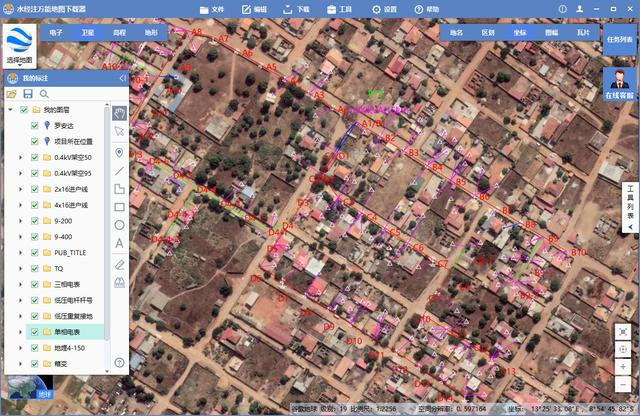This screenshot has width=640, height=416.
Task: Open the 帮助 menu
Action: click(x=427, y=9)
